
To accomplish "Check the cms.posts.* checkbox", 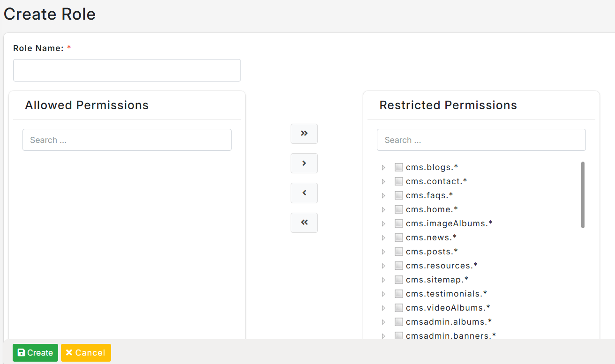I will pos(399,252).
